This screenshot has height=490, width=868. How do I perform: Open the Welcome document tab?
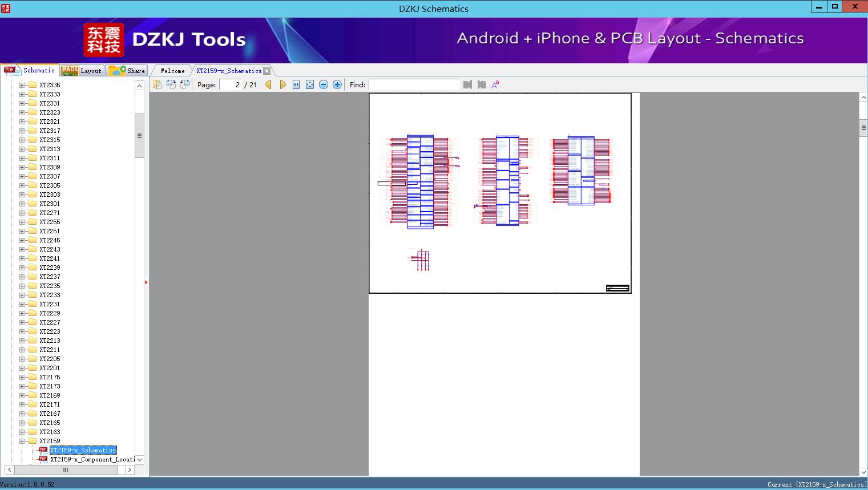point(172,71)
